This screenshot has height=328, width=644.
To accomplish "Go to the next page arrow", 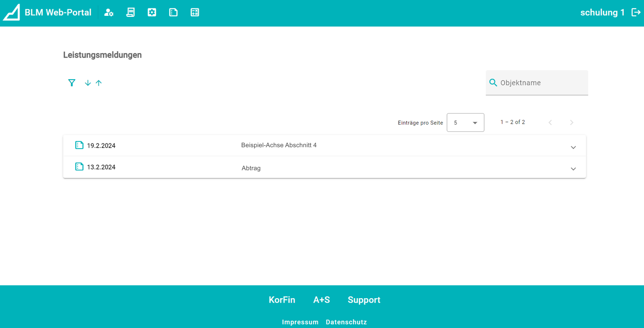I will (x=572, y=123).
